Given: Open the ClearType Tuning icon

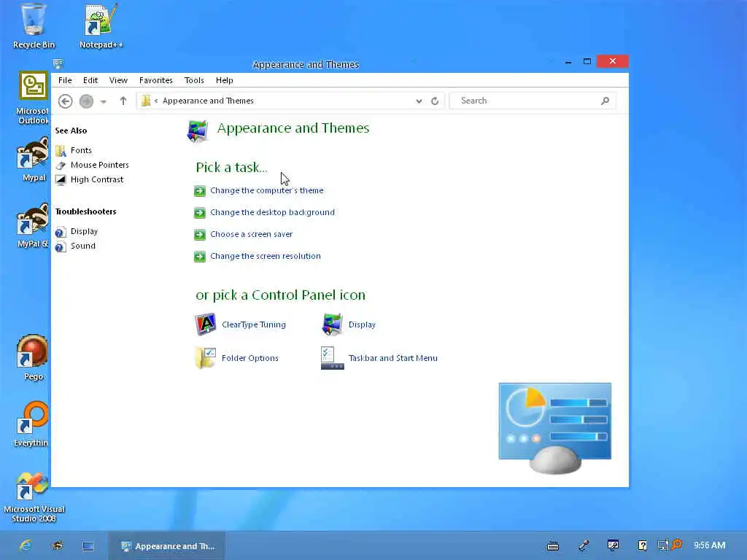Looking at the screenshot, I should (x=205, y=324).
